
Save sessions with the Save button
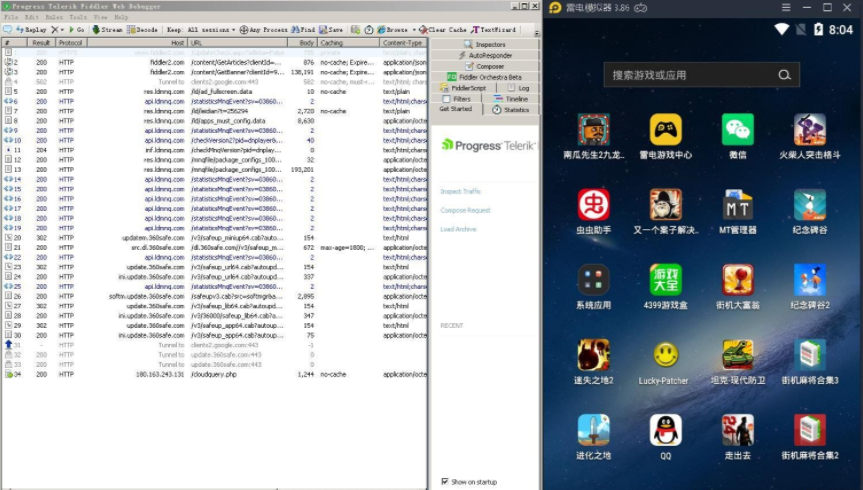click(331, 29)
